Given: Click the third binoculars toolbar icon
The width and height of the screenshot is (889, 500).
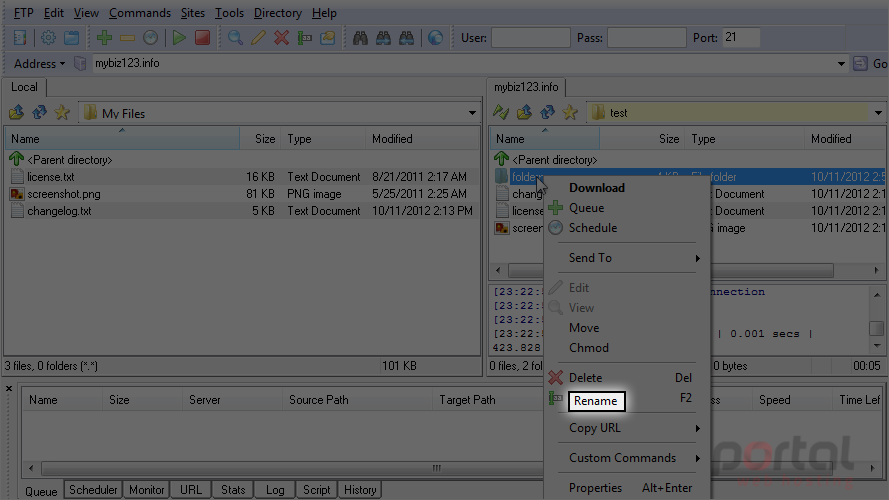Looking at the screenshot, I should tap(407, 38).
